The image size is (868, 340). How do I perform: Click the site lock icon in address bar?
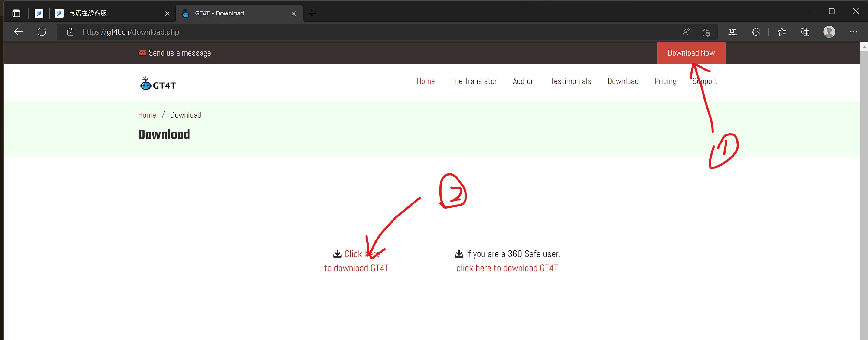tap(70, 32)
